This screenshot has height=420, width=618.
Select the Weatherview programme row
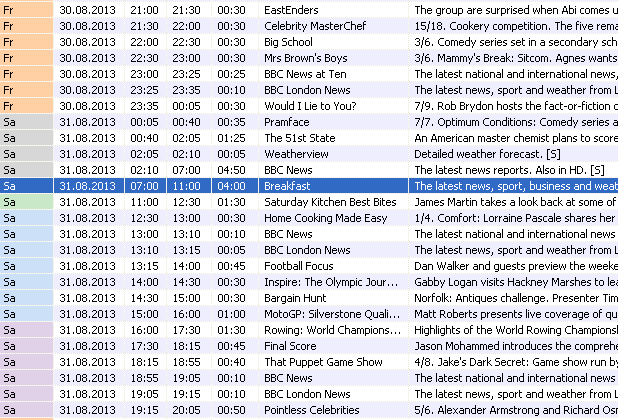pos(296,154)
